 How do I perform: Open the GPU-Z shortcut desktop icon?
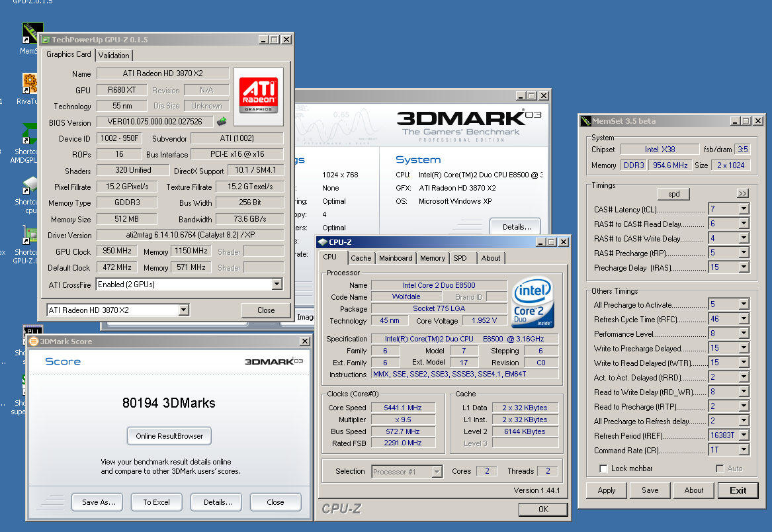30,235
